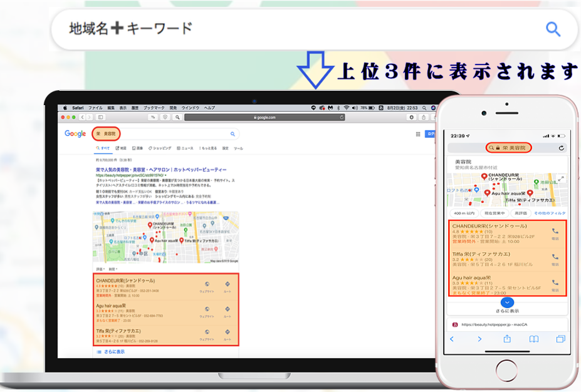This screenshot has height=392, width=586.
Task: Click the magnifier icon in the top banner search bar
Action: (553, 29)
